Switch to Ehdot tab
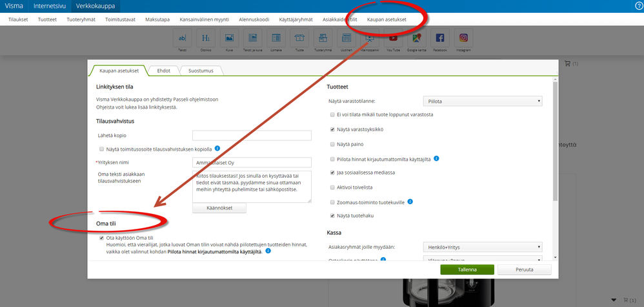Image resolution: width=644 pixels, height=307 pixels. 163,71
